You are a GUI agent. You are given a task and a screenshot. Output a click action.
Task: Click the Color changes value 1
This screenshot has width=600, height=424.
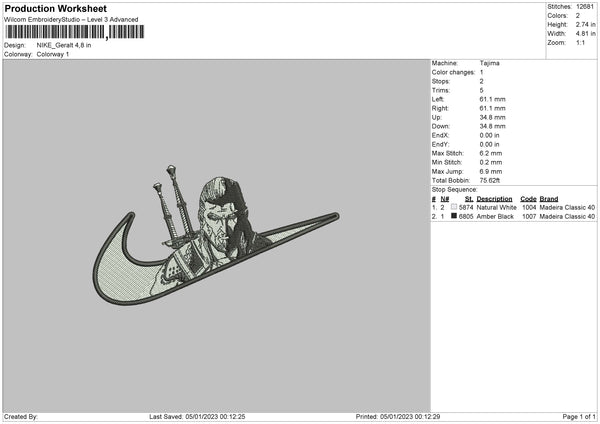[x=481, y=72]
